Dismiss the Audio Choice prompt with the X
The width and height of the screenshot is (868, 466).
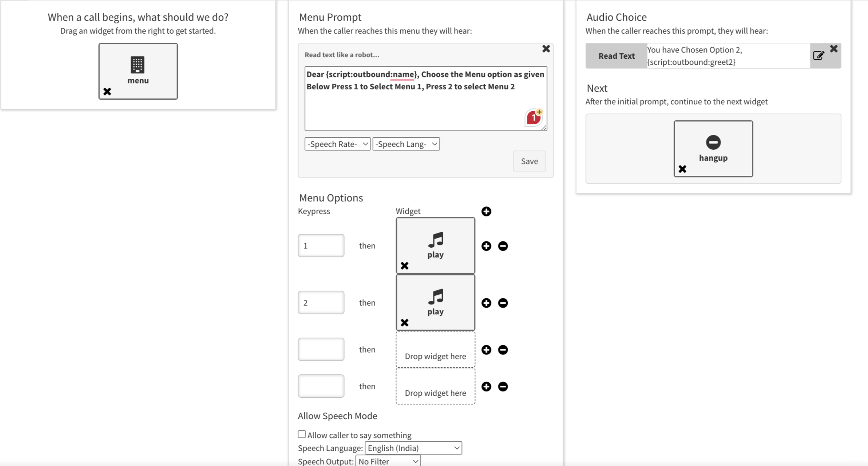(833, 48)
